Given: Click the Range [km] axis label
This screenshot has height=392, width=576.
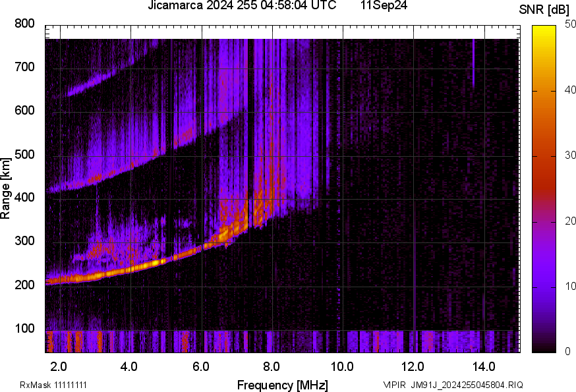Looking at the screenshot, I should coord(6,192).
